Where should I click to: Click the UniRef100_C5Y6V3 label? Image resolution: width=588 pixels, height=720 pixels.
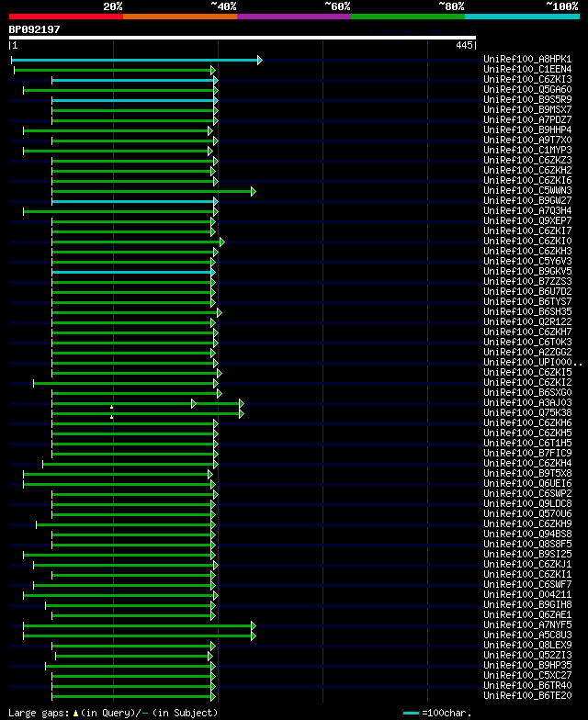(527, 261)
